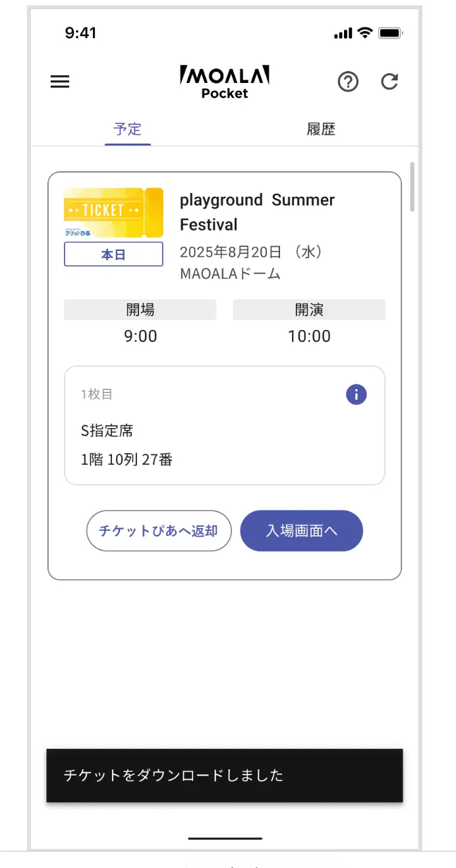Tap the blue info icon on the ticket

356,394
